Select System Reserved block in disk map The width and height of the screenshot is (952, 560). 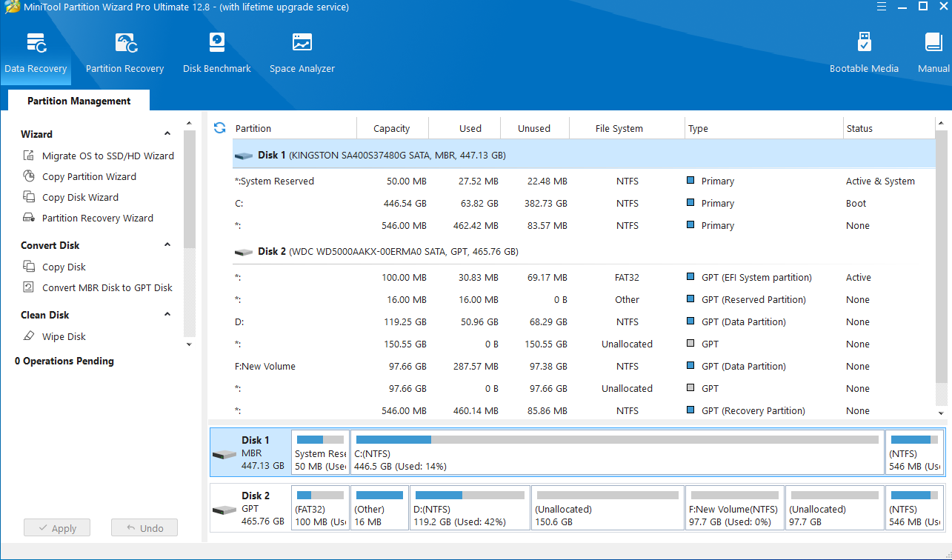point(320,453)
